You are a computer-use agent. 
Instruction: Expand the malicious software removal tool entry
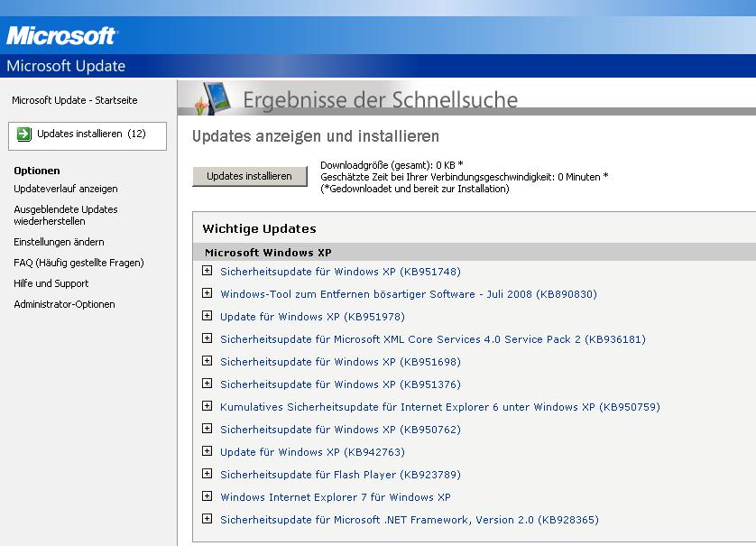point(207,293)
